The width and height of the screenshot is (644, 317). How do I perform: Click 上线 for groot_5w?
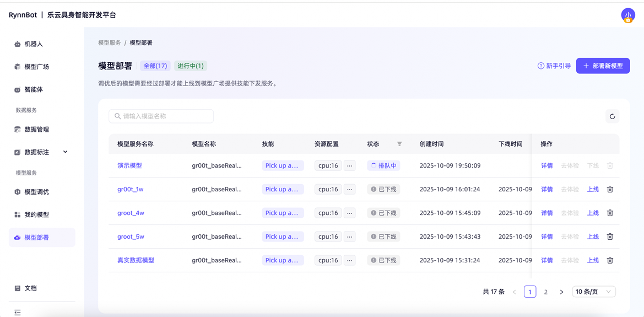click(593, 237)
